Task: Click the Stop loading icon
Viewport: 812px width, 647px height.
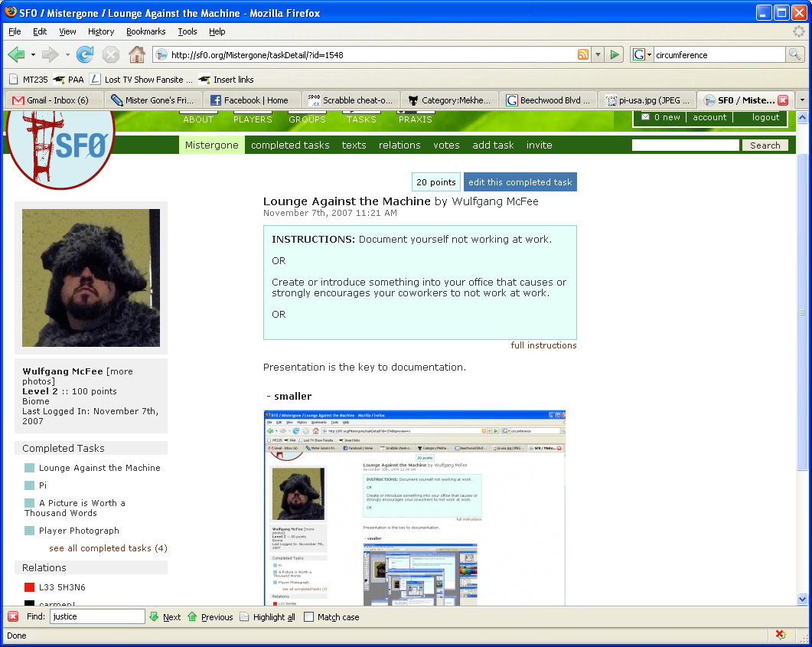Action: tap(110, 54)
